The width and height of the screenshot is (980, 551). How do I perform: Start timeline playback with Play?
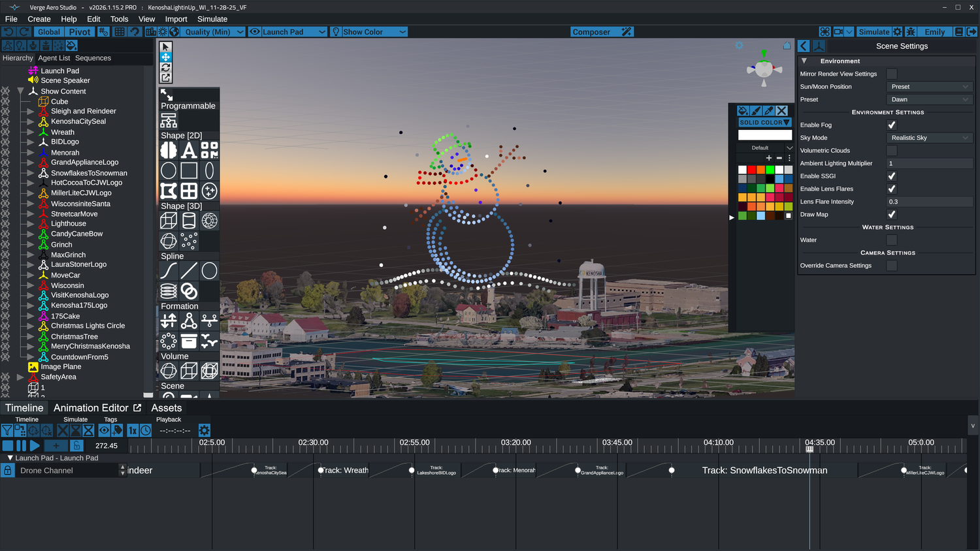click(35, 445)
